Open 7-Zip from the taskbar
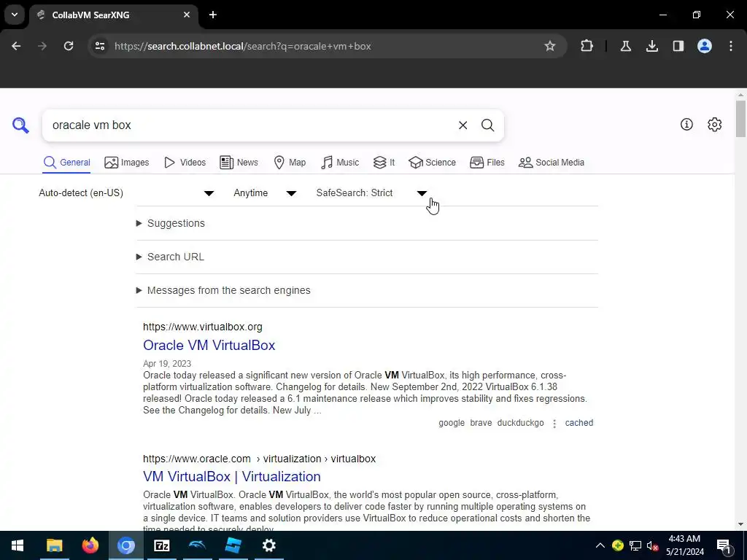 point(161,545)
